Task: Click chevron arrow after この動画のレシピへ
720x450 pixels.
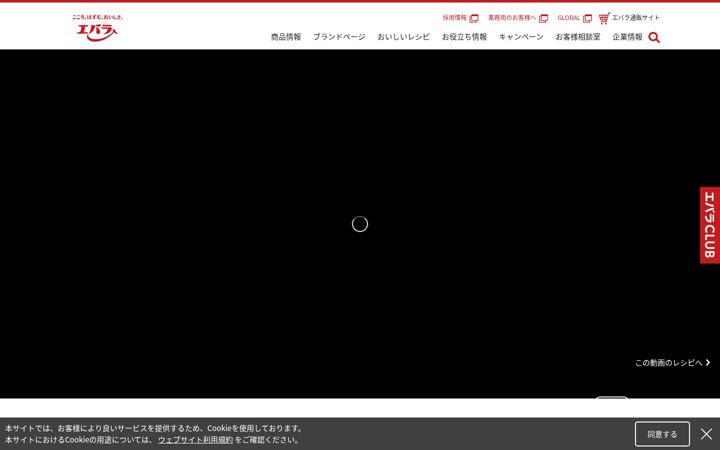Action: [708, 363]
